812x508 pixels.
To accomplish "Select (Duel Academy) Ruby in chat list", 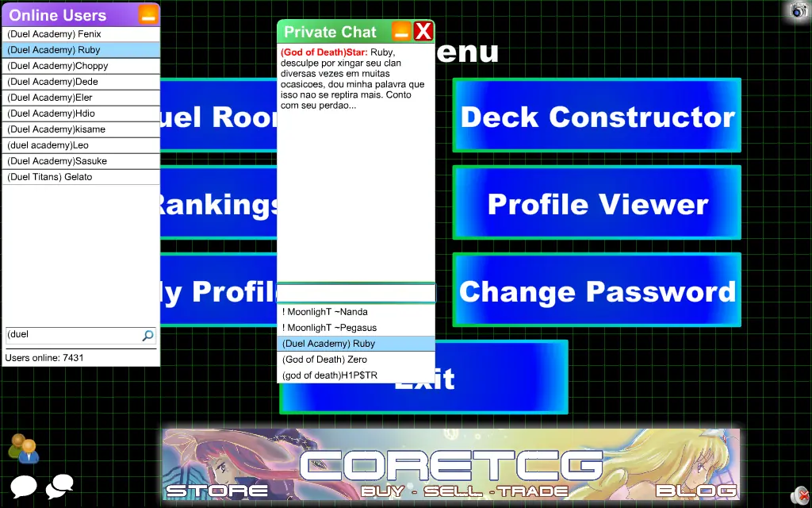I will 356,344.
